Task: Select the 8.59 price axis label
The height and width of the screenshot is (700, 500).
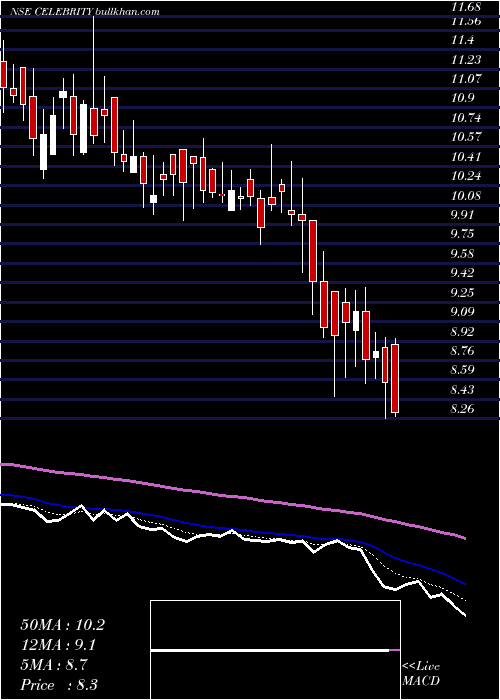Action: click(x=463, y=370)
